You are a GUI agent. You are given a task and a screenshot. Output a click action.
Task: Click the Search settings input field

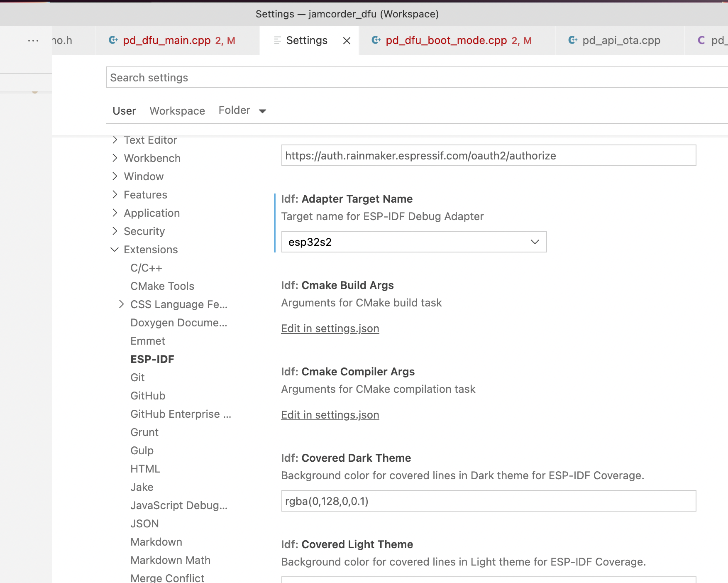[x=374, y=78]
